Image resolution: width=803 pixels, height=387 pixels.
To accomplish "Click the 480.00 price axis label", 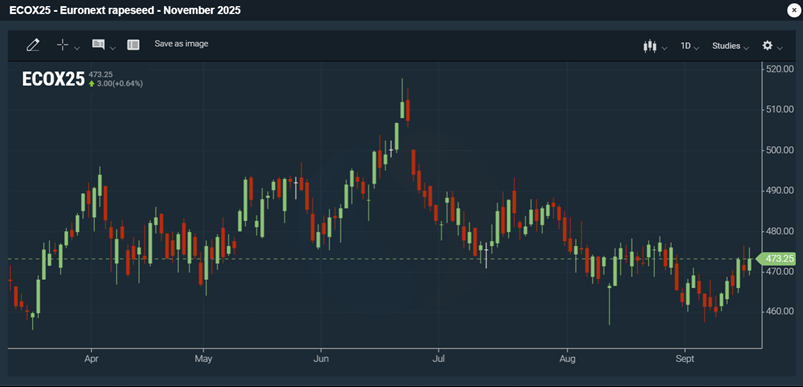I will click(780, 231).
